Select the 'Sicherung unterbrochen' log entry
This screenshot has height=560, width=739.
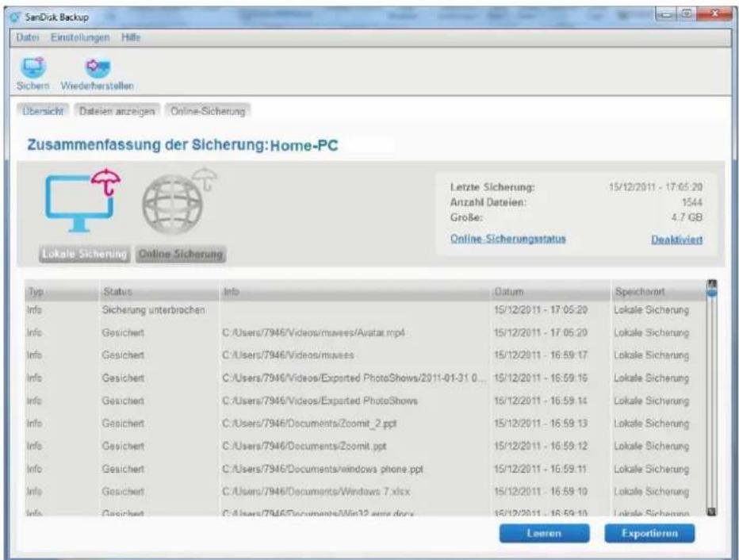click(x=366, y=310)
